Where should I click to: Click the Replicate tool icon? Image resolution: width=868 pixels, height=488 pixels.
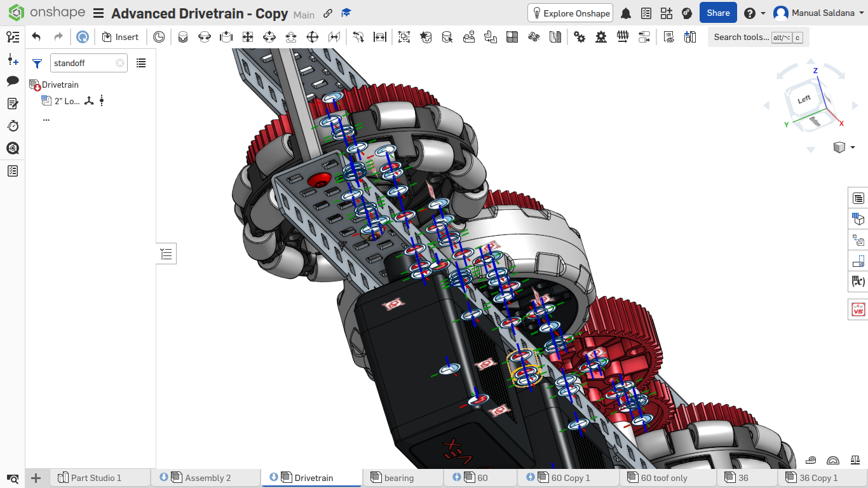click(x=469, y=37)
